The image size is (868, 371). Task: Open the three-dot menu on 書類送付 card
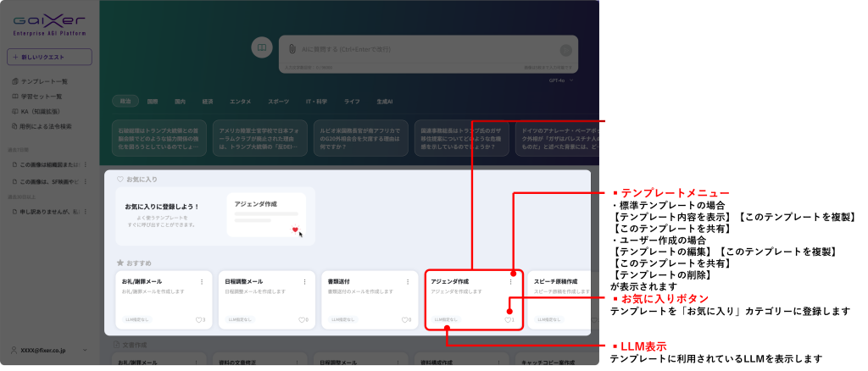(409, 281)
